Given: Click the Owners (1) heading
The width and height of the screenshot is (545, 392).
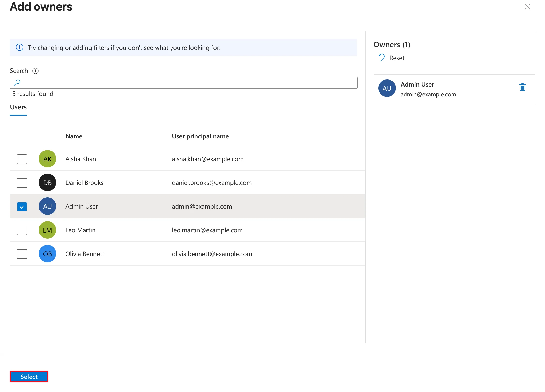Looking at the screenshot, I should (x=392, y=45).
